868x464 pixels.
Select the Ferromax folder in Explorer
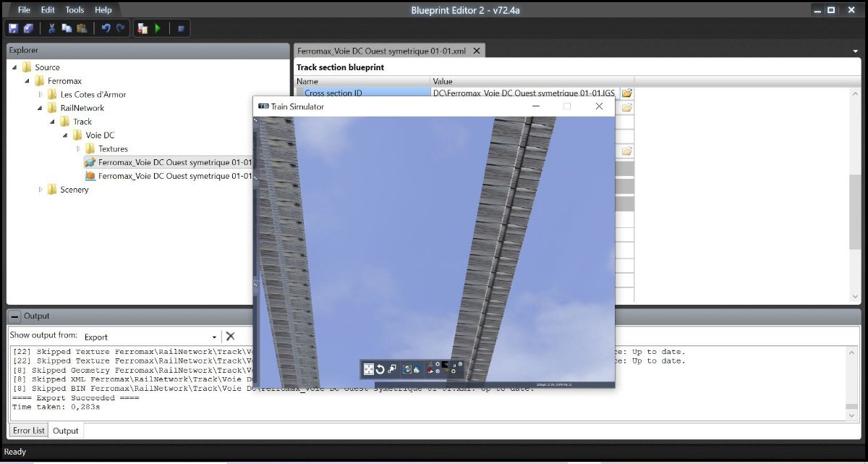pyautogui.click(x=64, y=81)
